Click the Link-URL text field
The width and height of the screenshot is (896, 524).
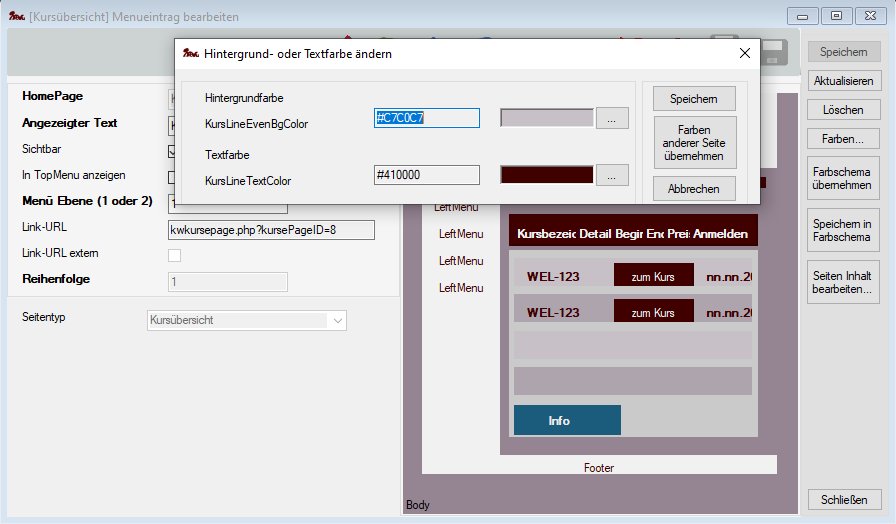[271, 230]
